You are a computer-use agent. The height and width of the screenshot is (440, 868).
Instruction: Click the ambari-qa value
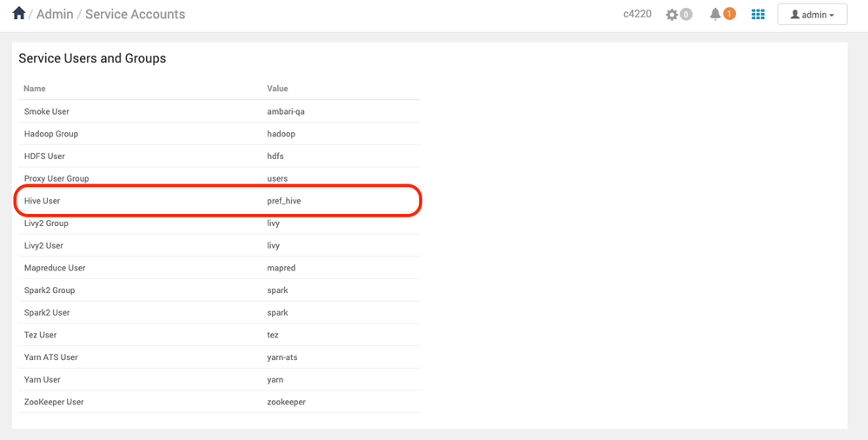click(286, 111)
